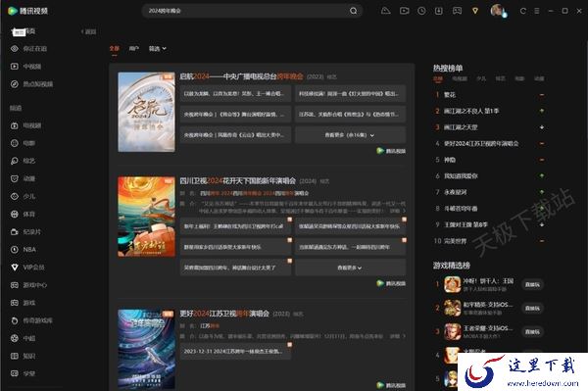Select 综艺 tab in hot search list
The height and width of the screenshot is (391, 588).
[500, 78]
